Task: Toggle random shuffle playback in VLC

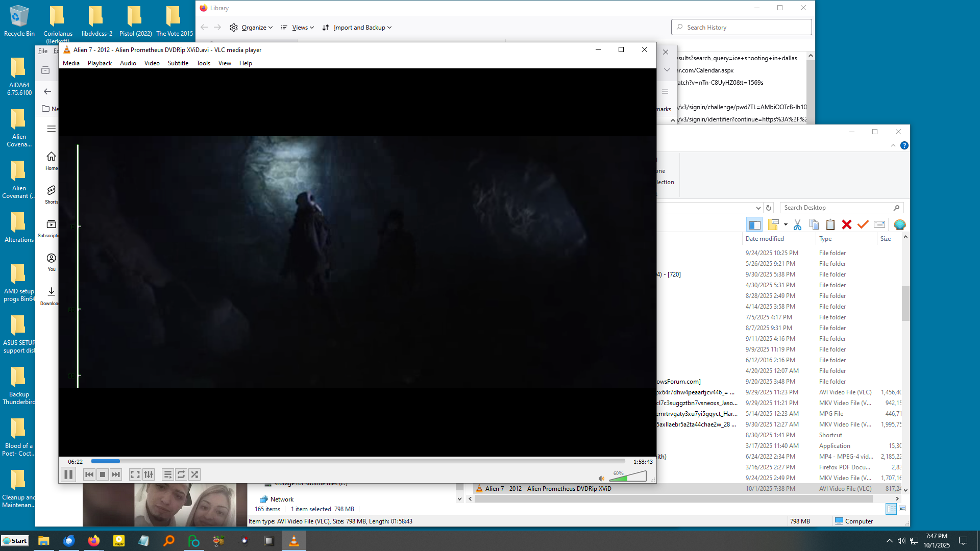Action: tap(194, 474)
